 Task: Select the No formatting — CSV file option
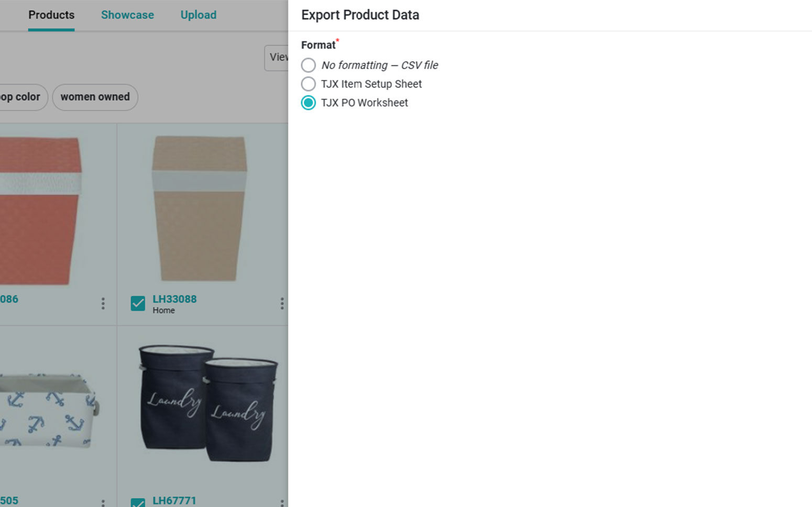pyautogui.click(x=309, y=65)
